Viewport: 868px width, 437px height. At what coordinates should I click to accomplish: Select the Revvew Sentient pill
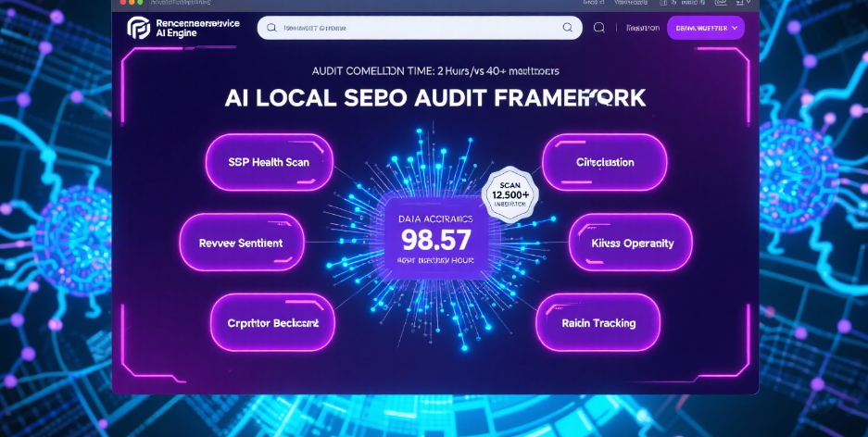[241, 243]
